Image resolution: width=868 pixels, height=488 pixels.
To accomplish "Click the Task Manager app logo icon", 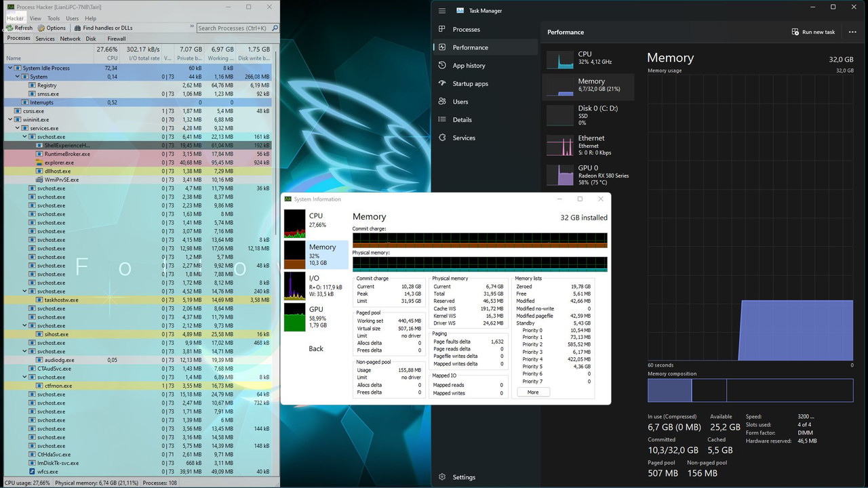I will point(460,11).
